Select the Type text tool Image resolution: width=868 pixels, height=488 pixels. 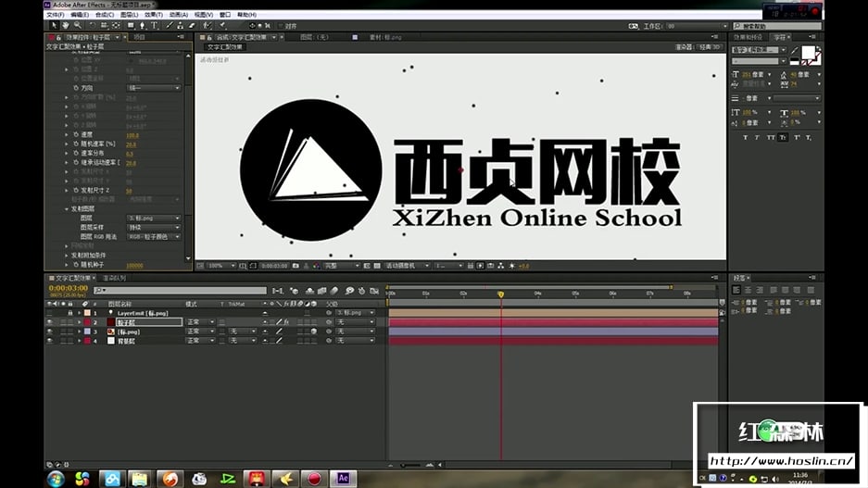[155, 25]
